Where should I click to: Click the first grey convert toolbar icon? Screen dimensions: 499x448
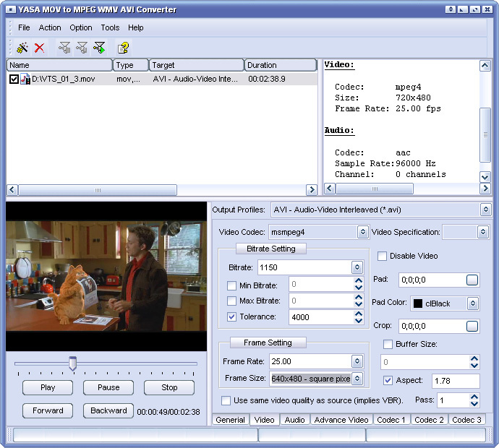65,48
